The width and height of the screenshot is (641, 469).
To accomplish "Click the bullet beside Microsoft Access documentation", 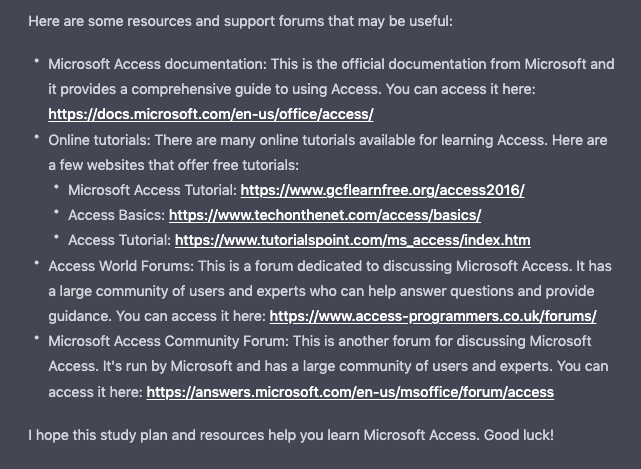I will point(37,61).
